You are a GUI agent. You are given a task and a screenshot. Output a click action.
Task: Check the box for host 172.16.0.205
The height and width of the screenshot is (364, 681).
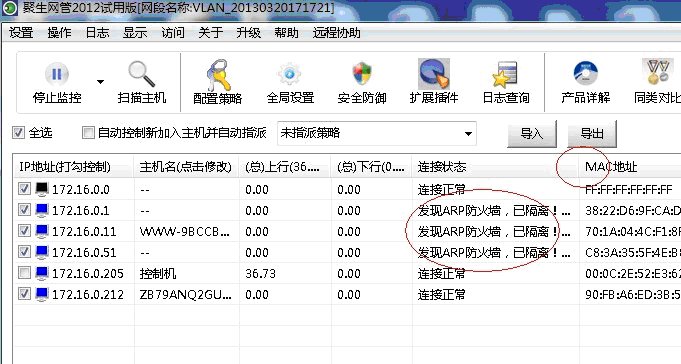pos(24,273)
